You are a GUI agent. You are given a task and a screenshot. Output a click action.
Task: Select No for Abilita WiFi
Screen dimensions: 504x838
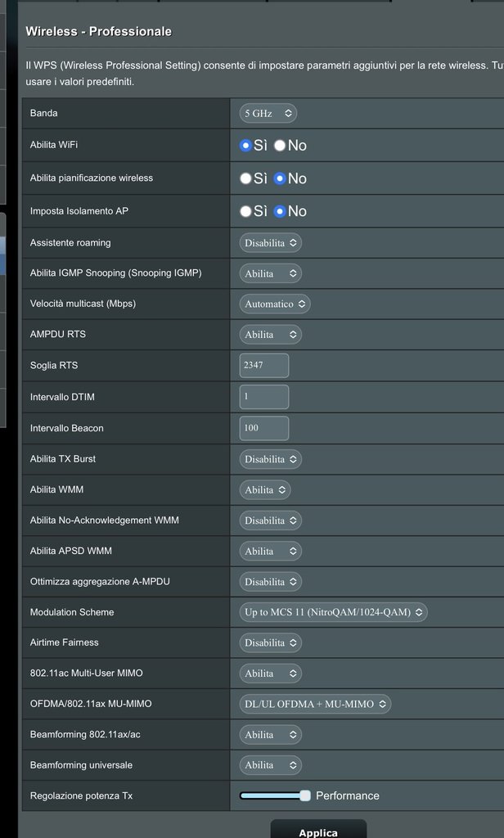tap(280, 146)
